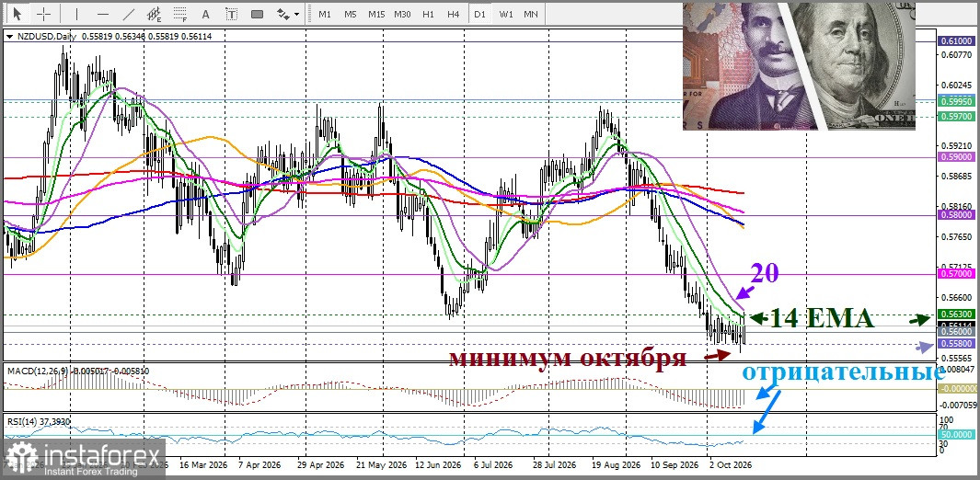980x480 pixels.
Task: Click the 0.59950 price level label
Action: click(956, 100)
